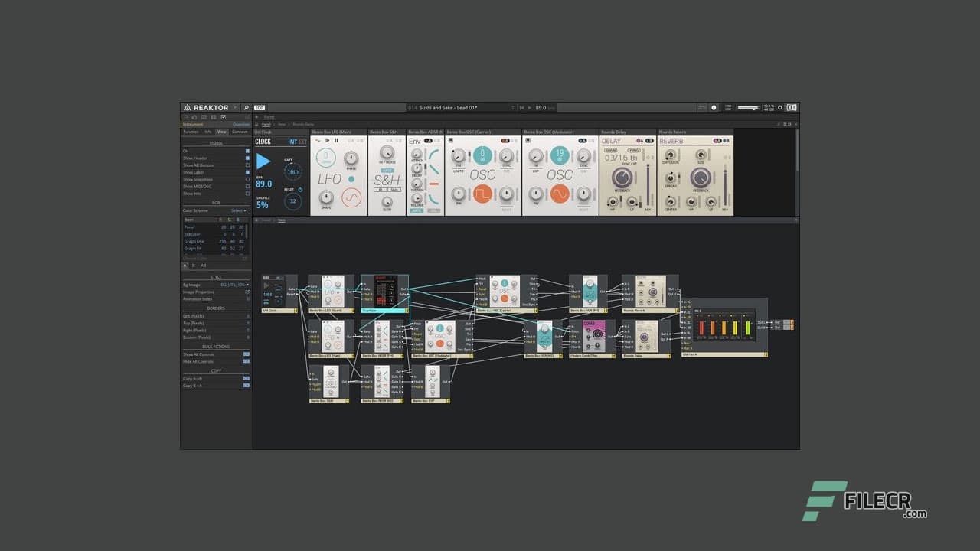
Task: Click the info icon in the top toolbar
Action: click(714, 107)
